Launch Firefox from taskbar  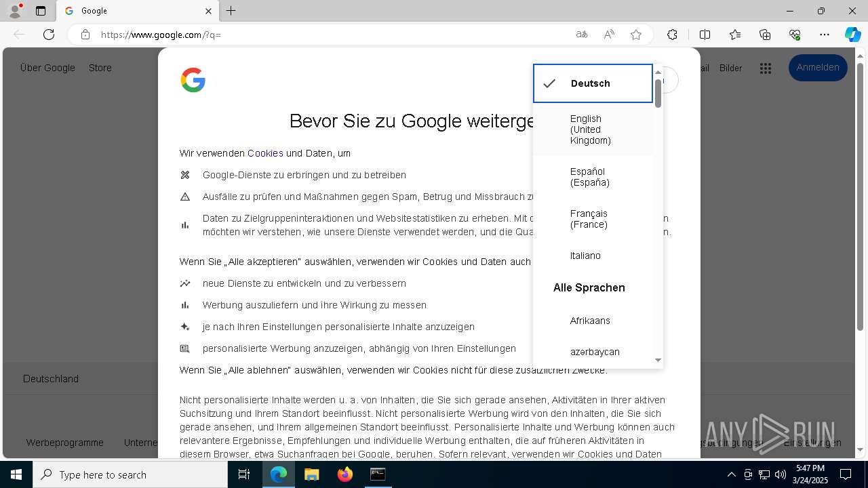pos(344,474)
